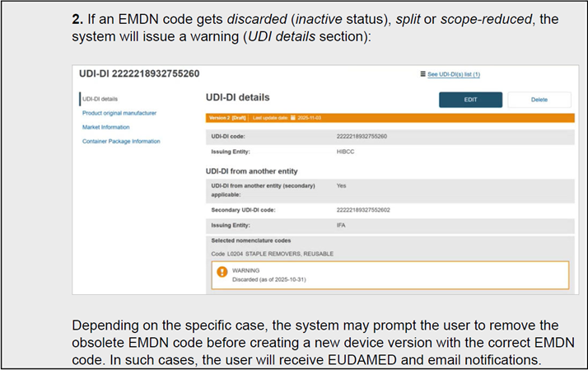Select UDI-DI details in the sidebar
This screenshot has height=370, width=588.
[x=99, y=99]
